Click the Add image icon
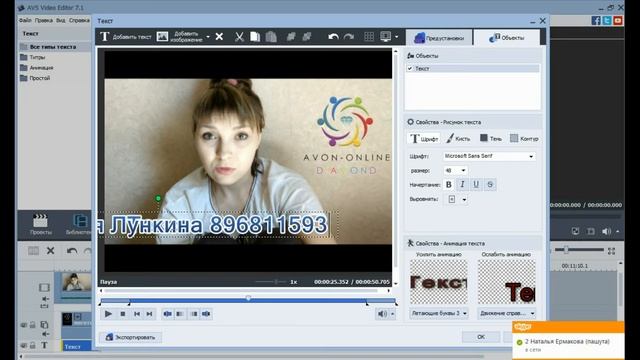 point(162,37)
